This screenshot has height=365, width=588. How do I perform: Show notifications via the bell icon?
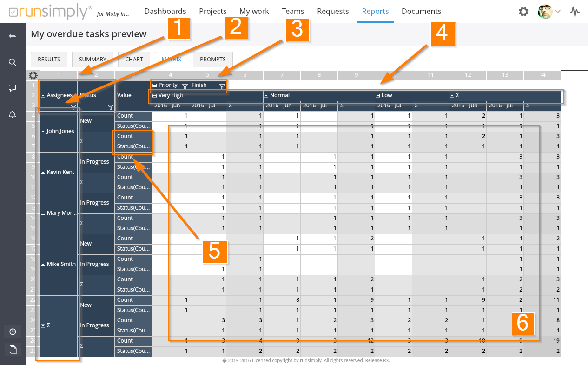click(13, 114)
